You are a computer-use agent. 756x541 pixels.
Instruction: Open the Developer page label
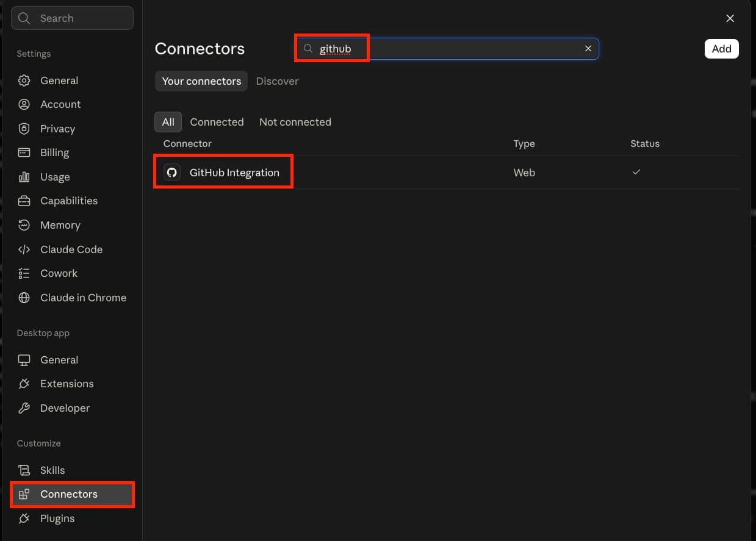pyautogui.click(x=65, y=408)
